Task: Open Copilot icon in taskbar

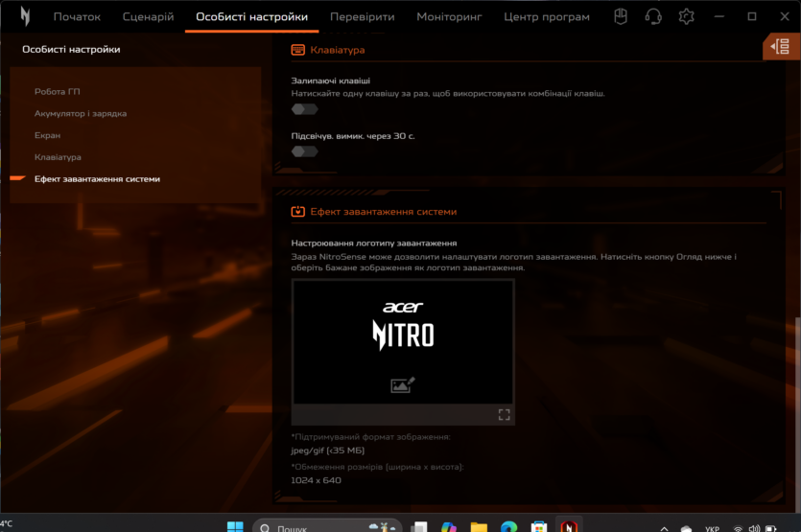Action: tap(449, 526)
